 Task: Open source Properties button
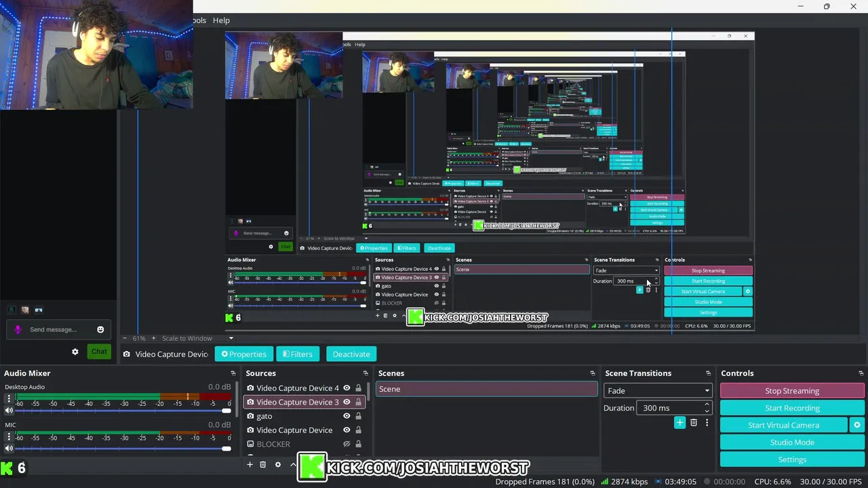pos(244,354)
